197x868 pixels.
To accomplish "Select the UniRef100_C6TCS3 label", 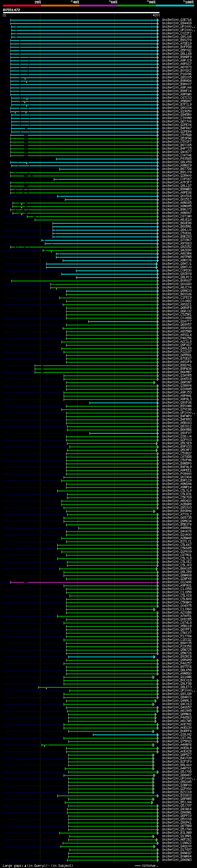I will 176,98.
